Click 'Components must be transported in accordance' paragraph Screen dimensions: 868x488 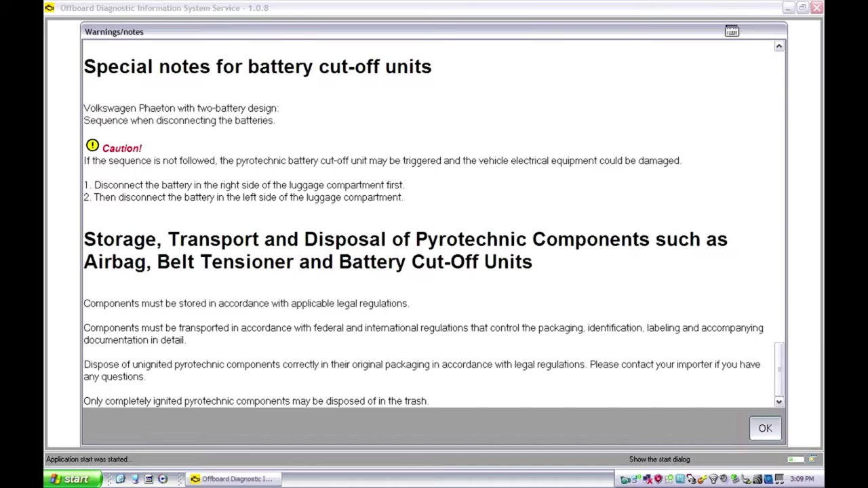point(423,334)
